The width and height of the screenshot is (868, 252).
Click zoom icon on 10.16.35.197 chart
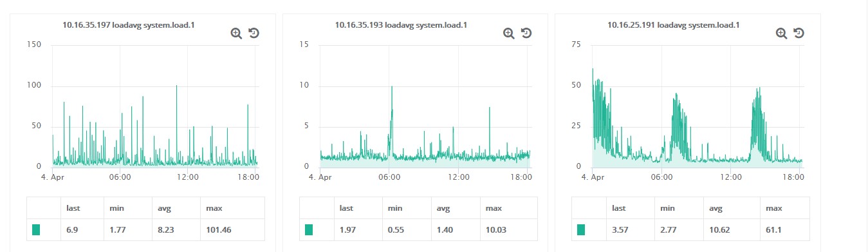pyautogui.click(x=236, y=34)
